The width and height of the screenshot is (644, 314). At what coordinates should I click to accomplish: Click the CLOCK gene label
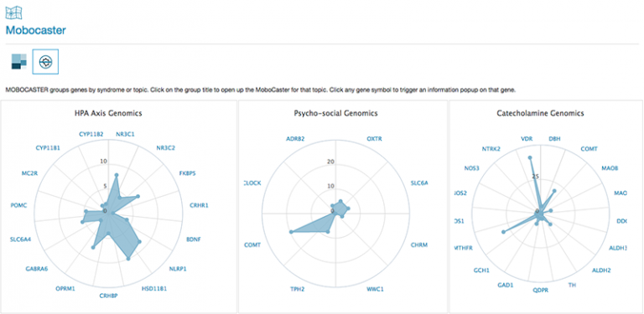252,183
